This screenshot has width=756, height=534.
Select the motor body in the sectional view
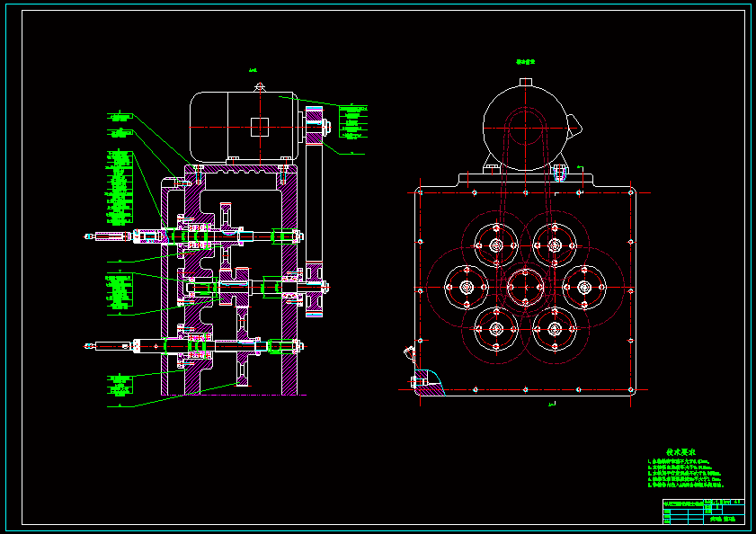pyautogui.click(x=243, y=128)
